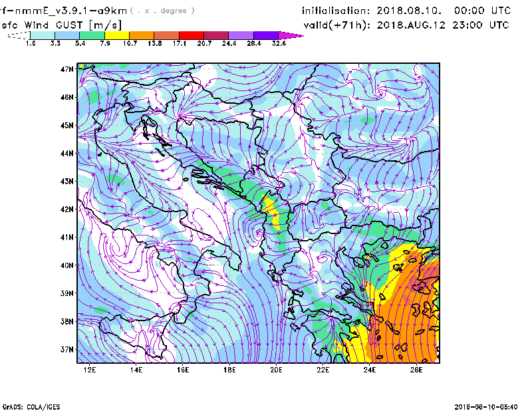Screen dimensions: 532x411
Task: Click the 12E longitude label
Action: (x=90, y=370)
